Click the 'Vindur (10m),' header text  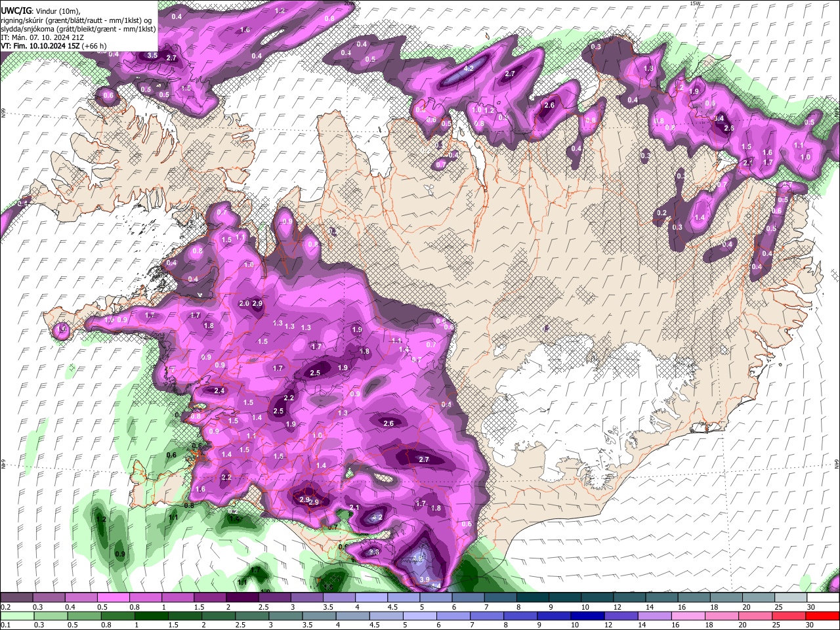(x=60, y=11)
